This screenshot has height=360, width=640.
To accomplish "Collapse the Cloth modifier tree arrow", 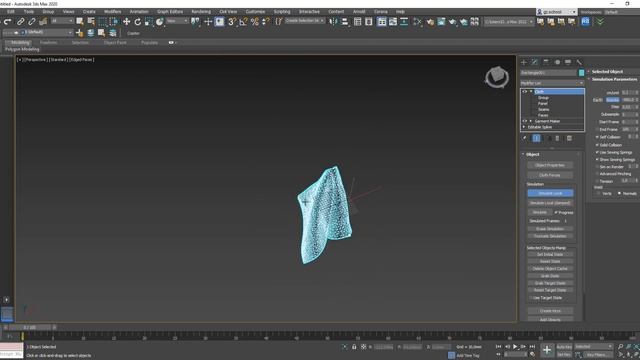I will pyautogui.click(x=531, y=92).
